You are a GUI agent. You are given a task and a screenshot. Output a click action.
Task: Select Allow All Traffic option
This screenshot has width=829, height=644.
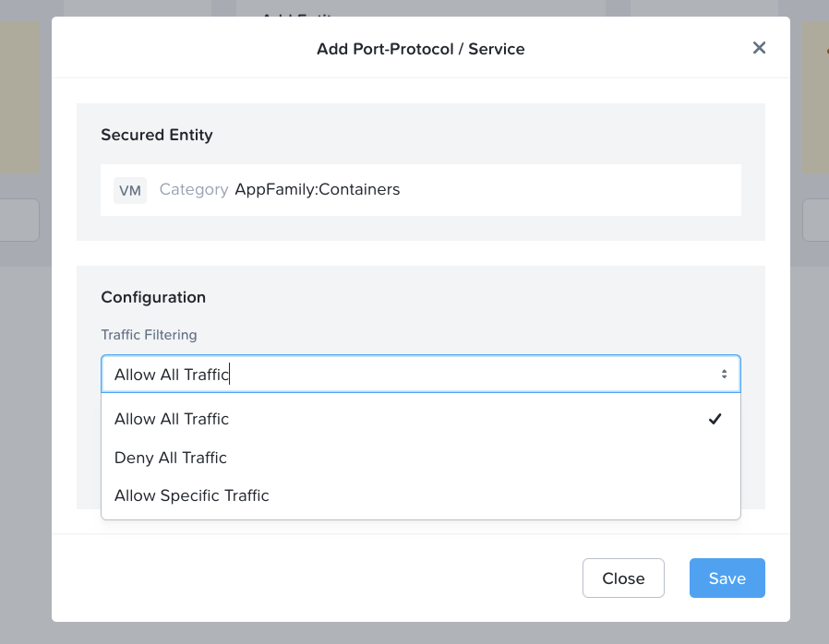tap(172, 419)
